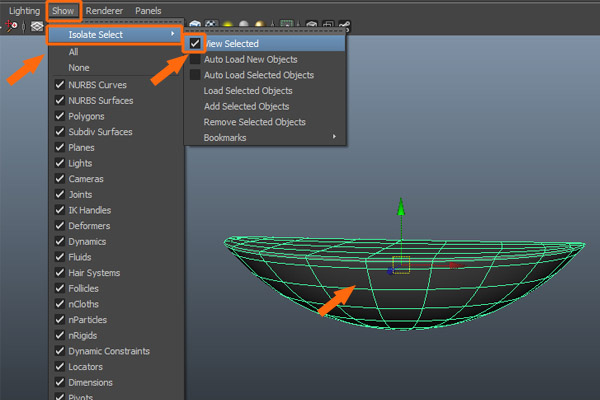This screenshot has width=600, height=400.
Task: Click the yellow center square of the manipulator
Action: (x=401, y=265)
